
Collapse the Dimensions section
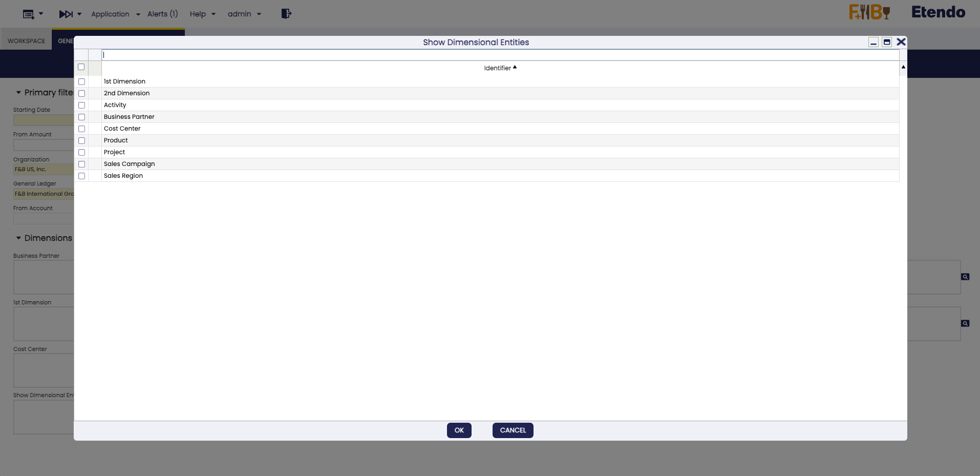point(19,238)
